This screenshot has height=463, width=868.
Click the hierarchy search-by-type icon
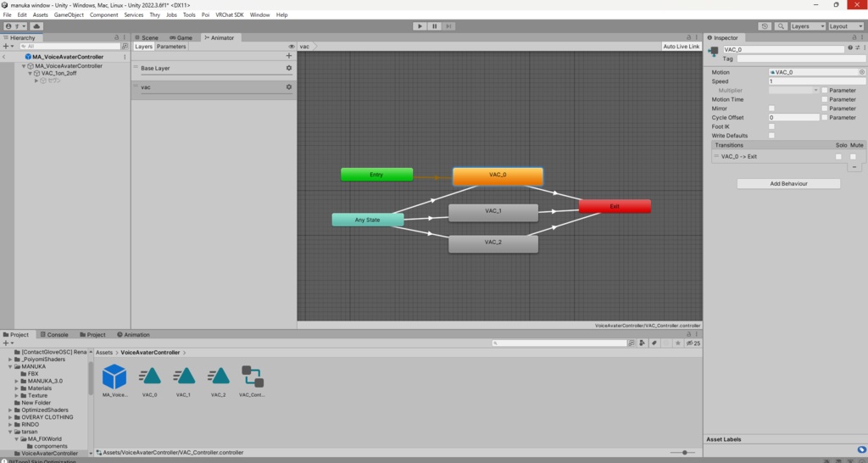125,47
